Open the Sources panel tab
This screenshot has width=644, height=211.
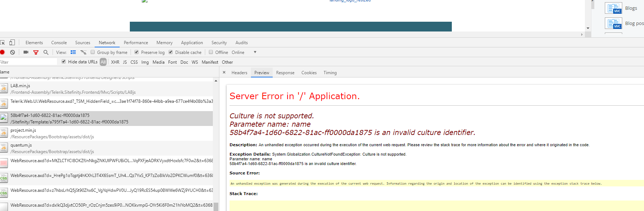(83, 43)
